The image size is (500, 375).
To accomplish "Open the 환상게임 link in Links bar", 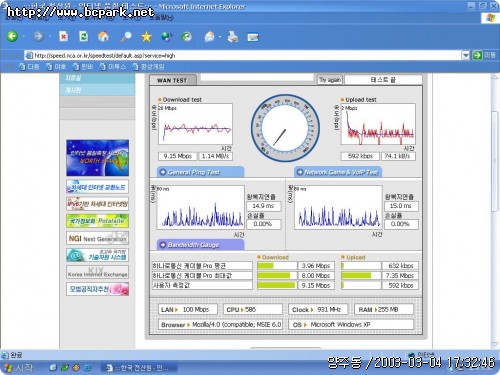I will tap(148, 67).
